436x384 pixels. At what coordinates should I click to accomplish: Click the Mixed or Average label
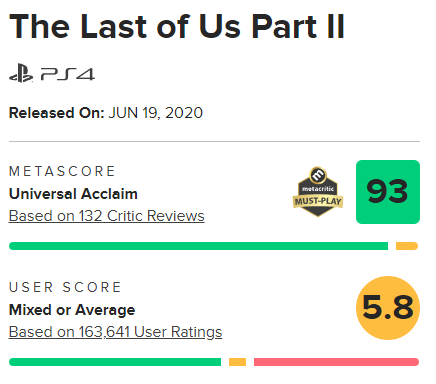[72, 310]
